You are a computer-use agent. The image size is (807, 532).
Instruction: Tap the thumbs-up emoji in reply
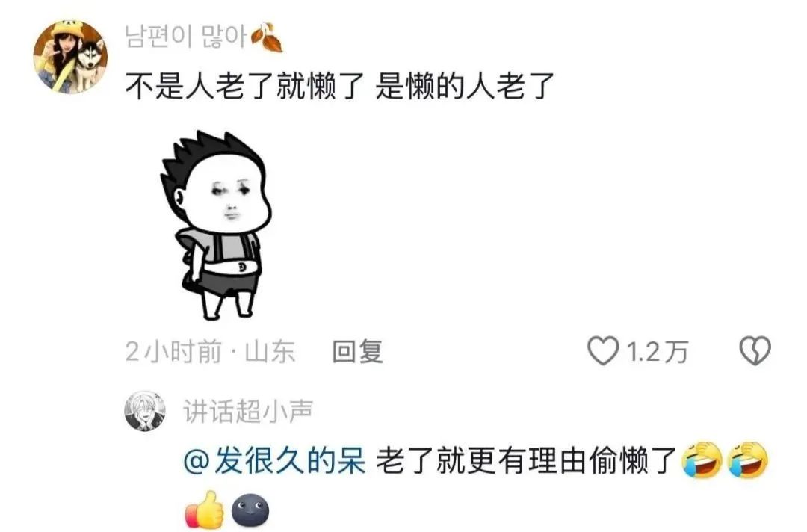pos(204,510)
